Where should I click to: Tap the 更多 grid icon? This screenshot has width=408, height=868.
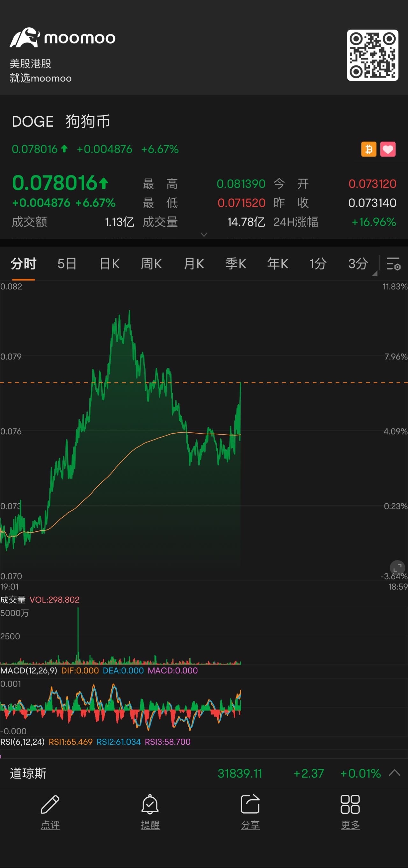click(x=350, y=804)
